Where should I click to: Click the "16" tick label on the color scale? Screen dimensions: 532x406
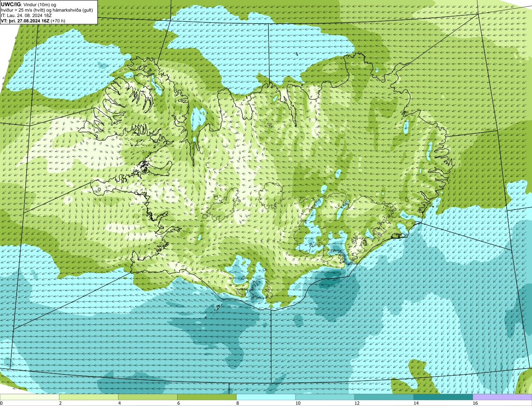475,403
